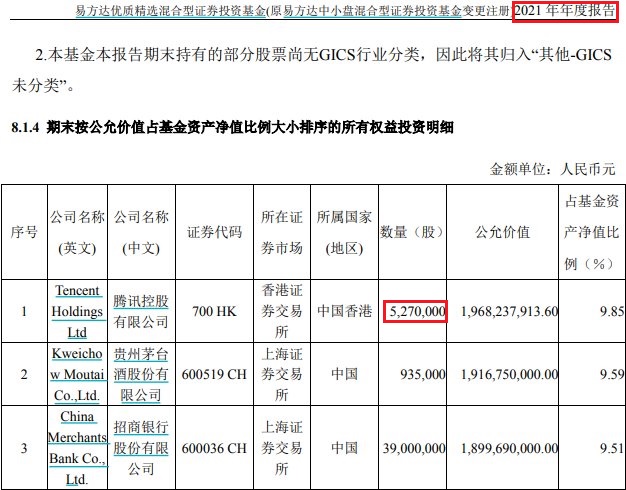Click the 证券代码 column header
This screenshot has height=490, width=626.
click(x=214, y=233)
